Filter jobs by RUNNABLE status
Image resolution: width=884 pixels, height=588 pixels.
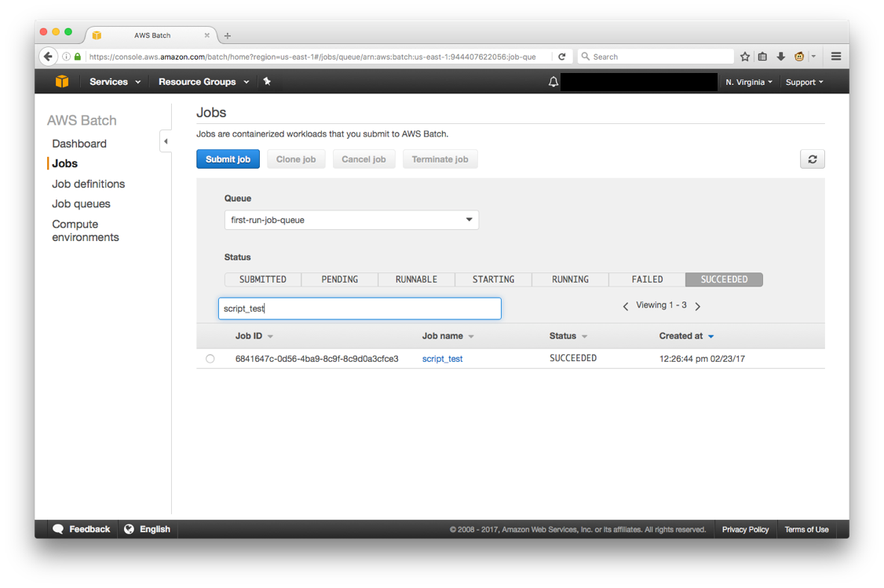(417, 279)
